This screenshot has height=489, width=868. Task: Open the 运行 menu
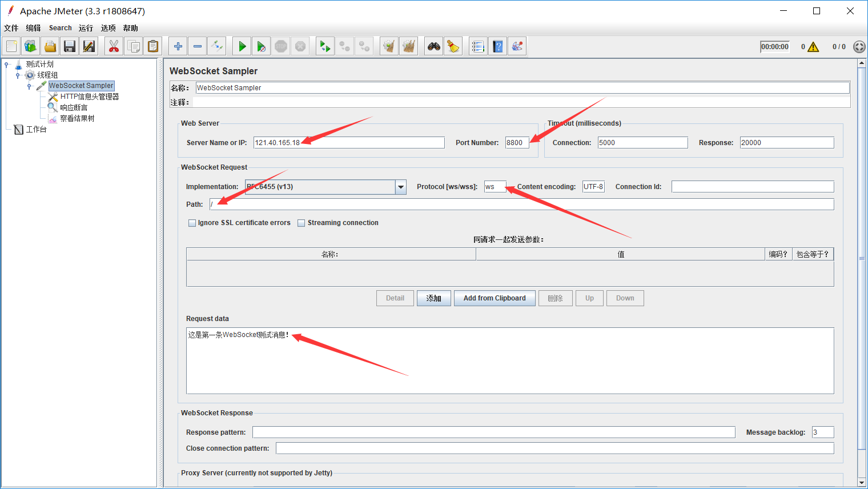86,28
